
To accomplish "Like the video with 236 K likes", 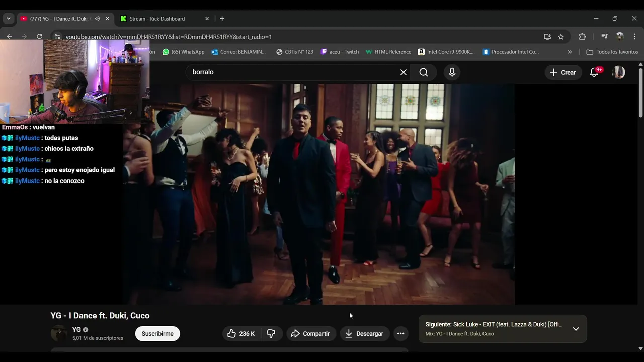I will click(241, 334).
